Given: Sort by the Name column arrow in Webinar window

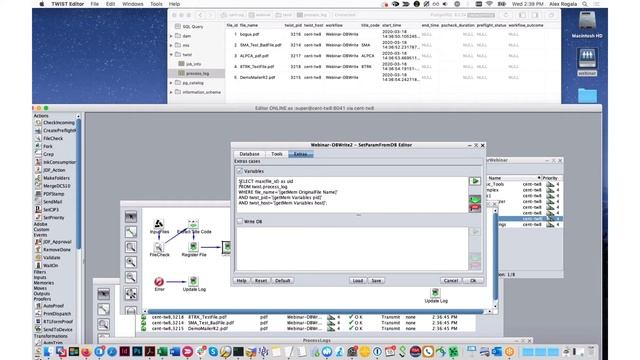Looking at the screenshot, I should pos(539,178).
